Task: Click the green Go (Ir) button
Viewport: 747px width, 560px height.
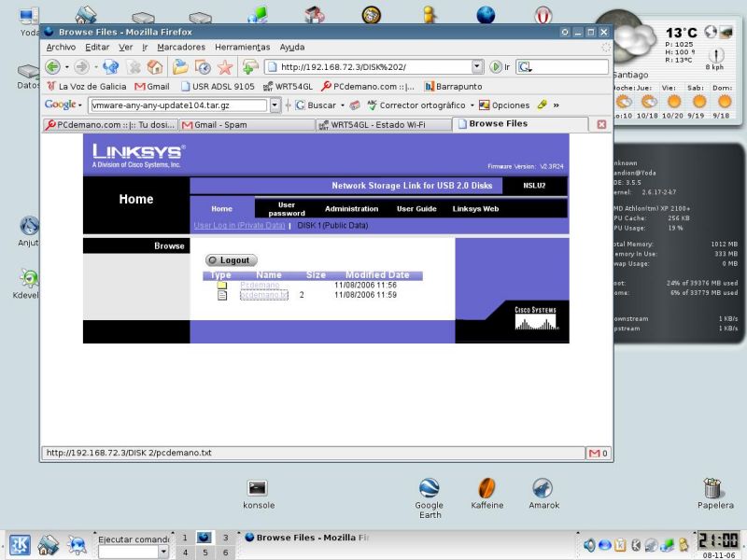Action: [x=496, y=67]
